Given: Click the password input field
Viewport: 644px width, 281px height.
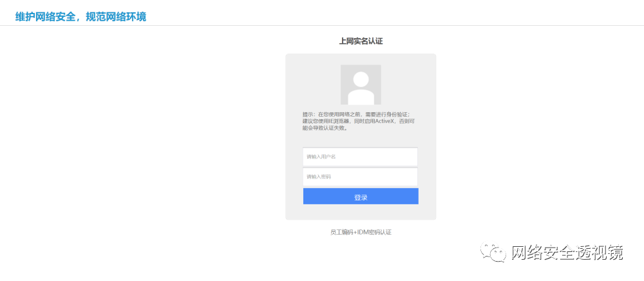Looking at the screenshot, I should click(x=360, y=177).
